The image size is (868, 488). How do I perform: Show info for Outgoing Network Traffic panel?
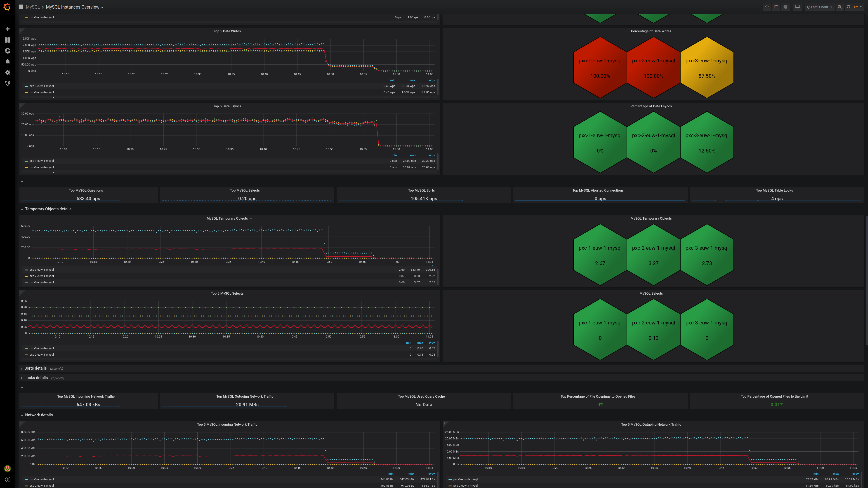click(x=445, y=423)
